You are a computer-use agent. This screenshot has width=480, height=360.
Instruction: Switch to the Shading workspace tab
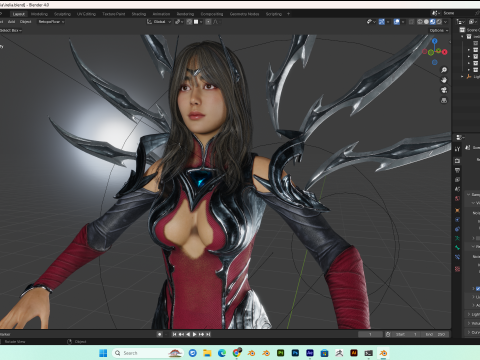click(x=139, y=14)
